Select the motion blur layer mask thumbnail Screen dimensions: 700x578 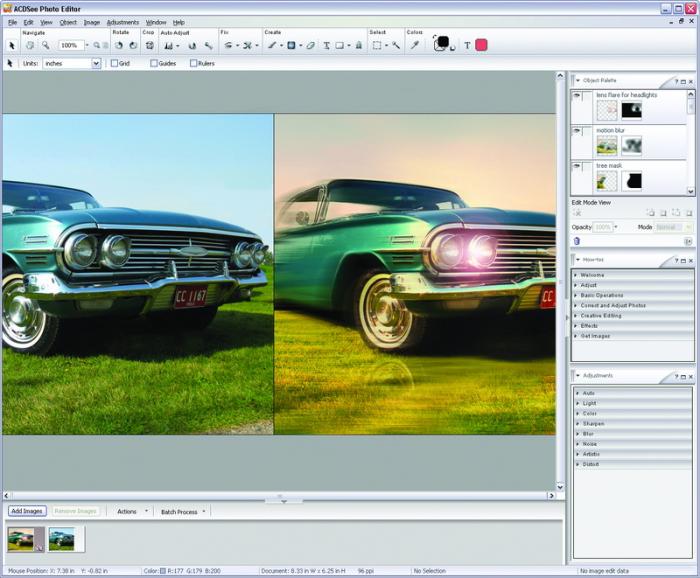tap(631, 146)
